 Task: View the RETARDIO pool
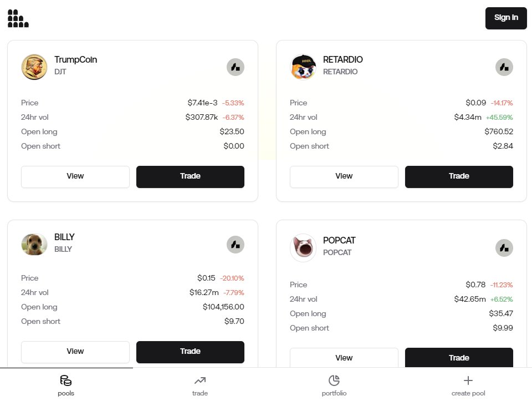[344, 176]
